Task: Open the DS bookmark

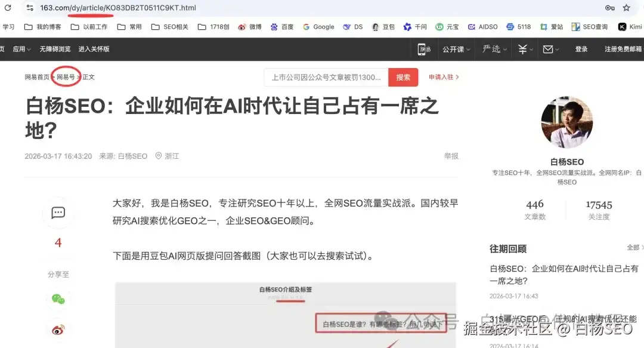Action: coord(353,27)
